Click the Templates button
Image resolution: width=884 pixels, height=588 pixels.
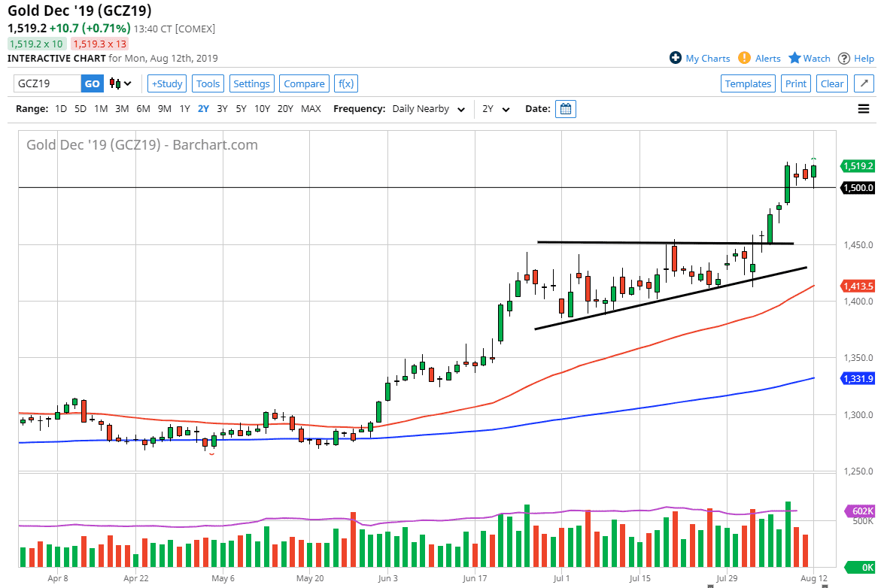click(x=748, y=83)
